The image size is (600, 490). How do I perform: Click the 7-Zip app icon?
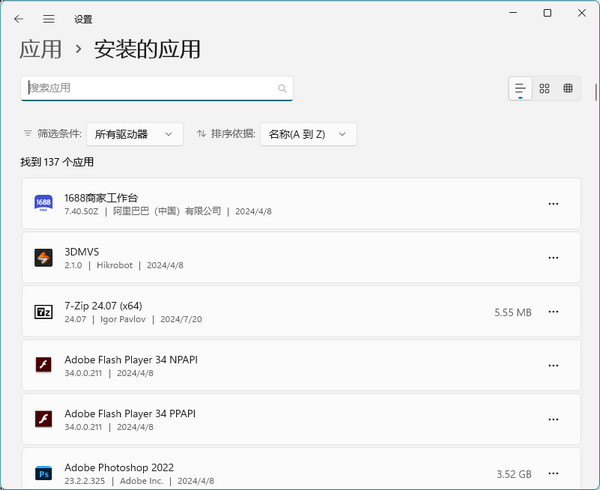click(x=43, y=312)
